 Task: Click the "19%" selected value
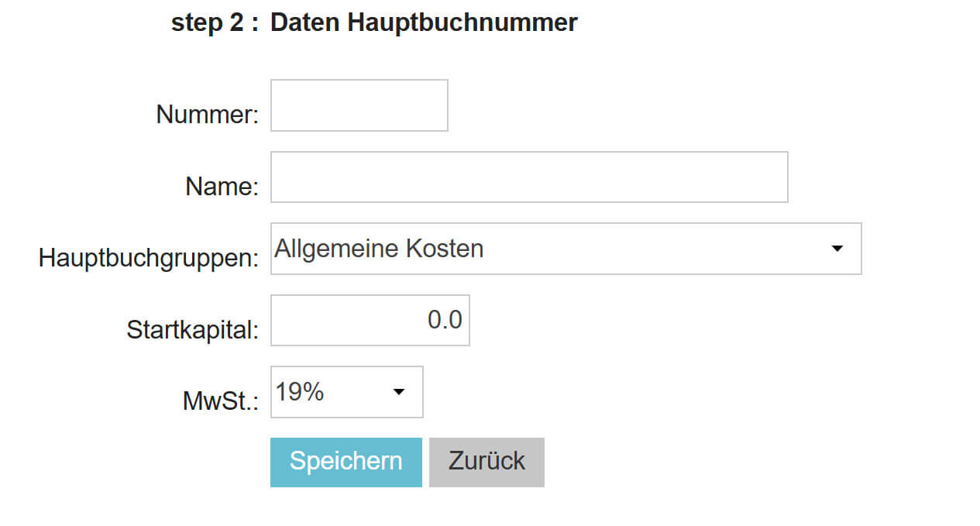point(300,392)
